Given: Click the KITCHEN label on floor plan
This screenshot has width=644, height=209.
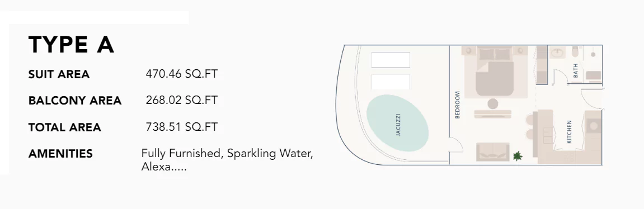Looking at the screenshot, I should 569,132.
